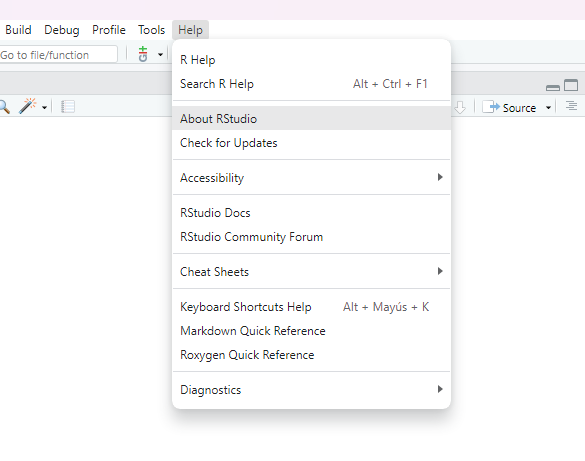Open the Source options dropdown arrow

[548, 108]
